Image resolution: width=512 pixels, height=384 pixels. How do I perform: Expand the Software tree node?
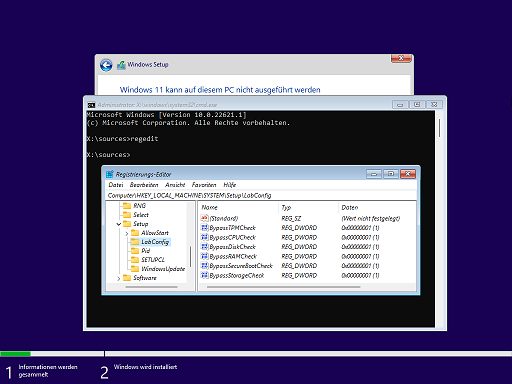(119, 278)
